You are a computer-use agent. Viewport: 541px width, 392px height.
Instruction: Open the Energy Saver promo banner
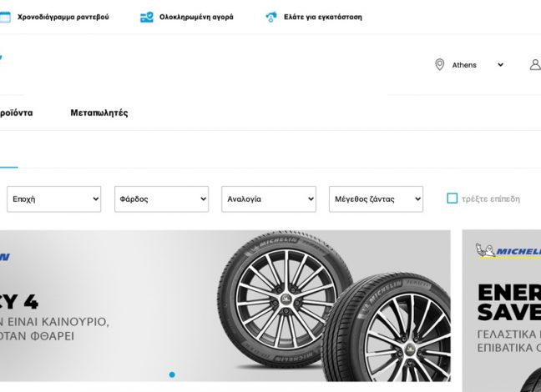(502, 310)
